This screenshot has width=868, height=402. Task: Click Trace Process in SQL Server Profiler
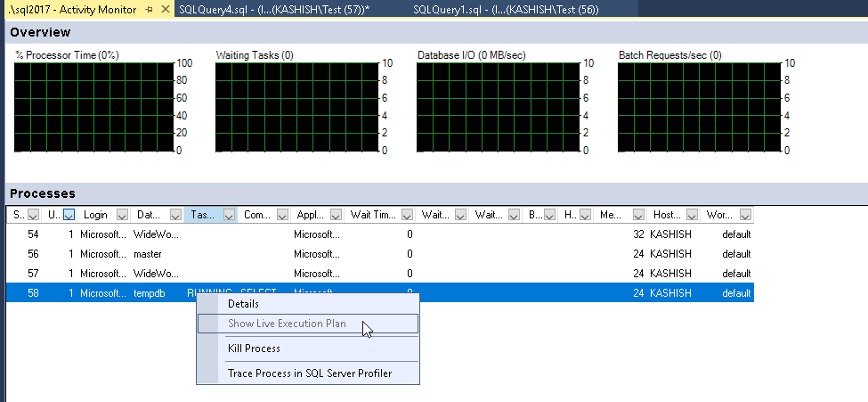[309, 373]
